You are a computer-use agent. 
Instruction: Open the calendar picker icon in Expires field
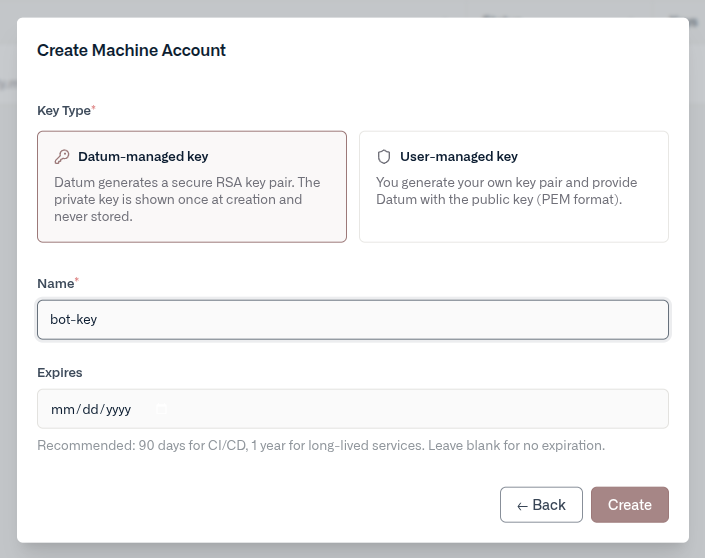click(161, 409)
